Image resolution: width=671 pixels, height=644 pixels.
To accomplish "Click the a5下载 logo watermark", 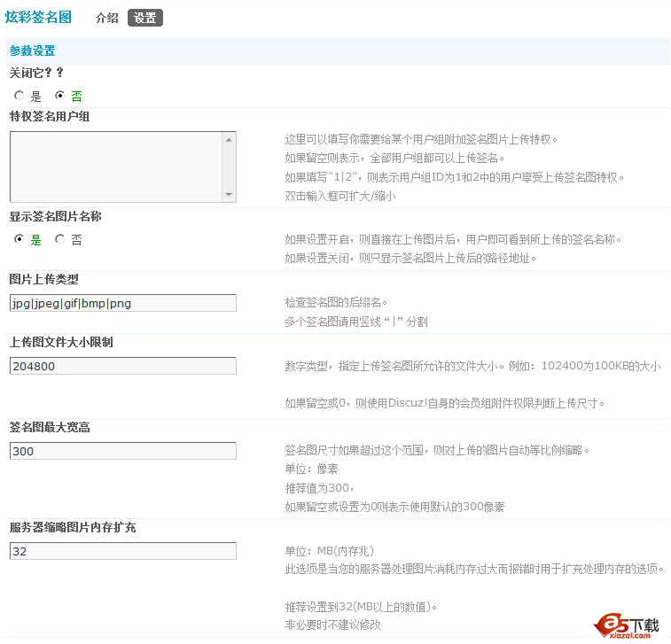I will [x=628, y=625].
